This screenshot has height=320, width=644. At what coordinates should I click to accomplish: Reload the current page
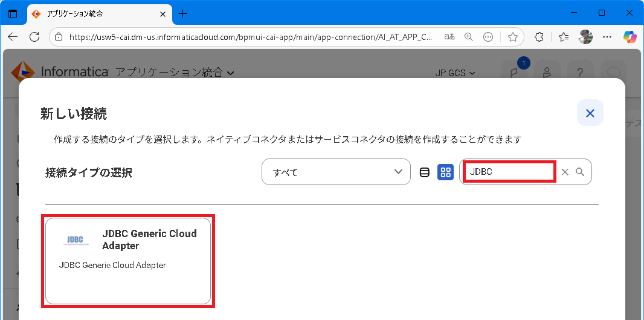coord(34,37)
